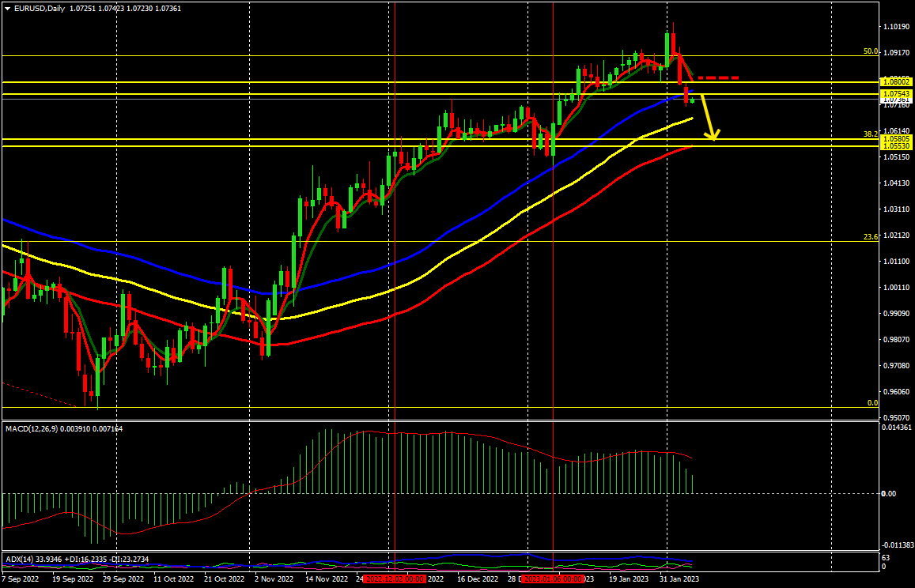Select the Fibonacci 0.0 level label
Screen dimensions: 915x588
click(872, 403)
